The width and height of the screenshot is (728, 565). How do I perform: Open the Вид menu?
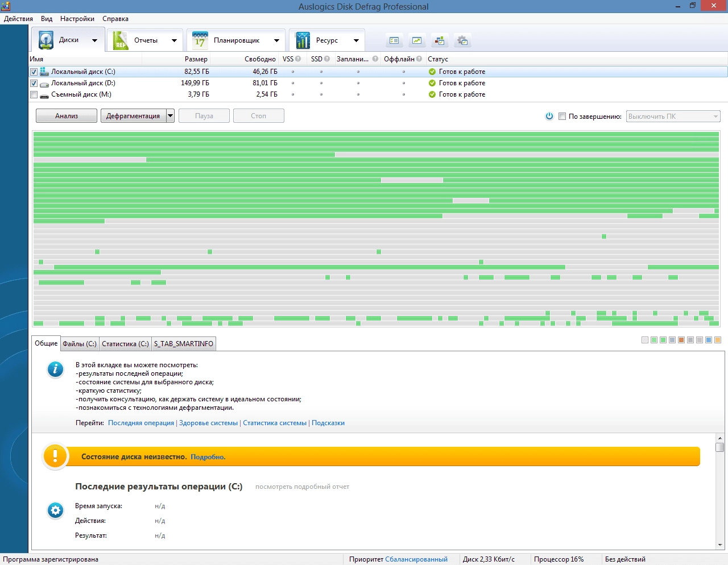(x=47, y=19)
